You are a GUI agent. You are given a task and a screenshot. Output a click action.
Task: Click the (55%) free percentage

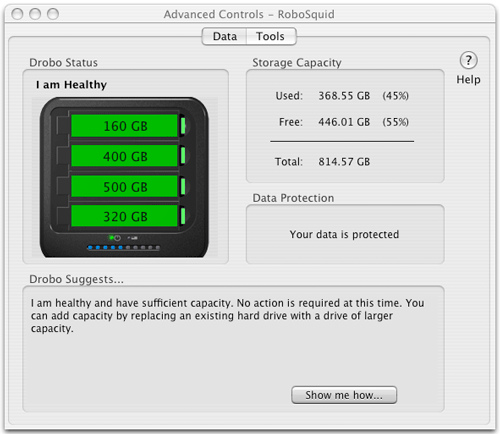pos(395,122)
